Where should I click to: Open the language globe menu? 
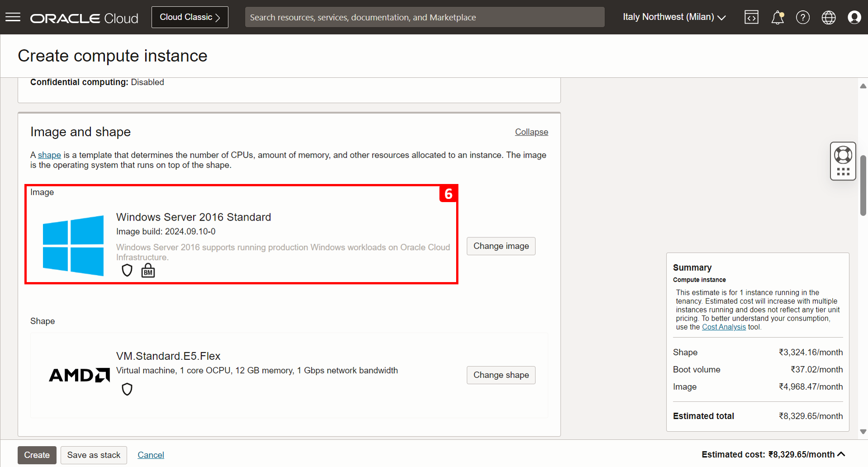829,17
